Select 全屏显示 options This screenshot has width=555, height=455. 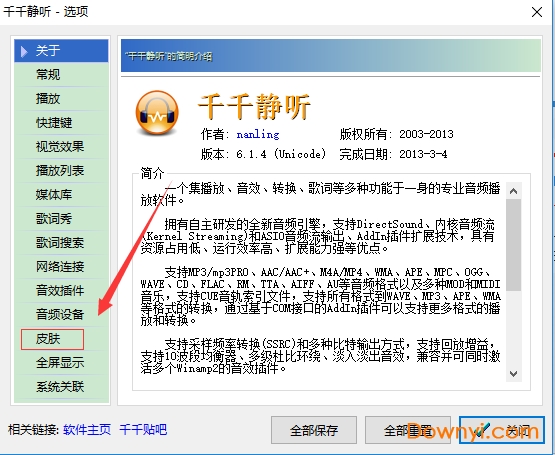(x=61, y=363)
